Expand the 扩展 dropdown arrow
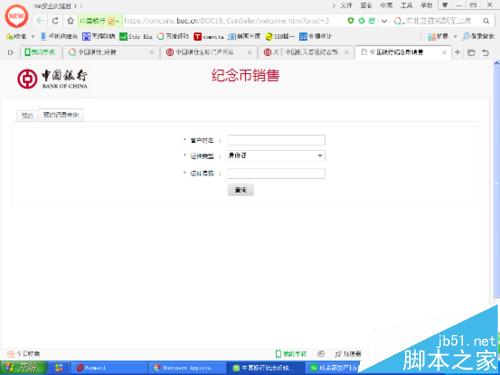500x375 pixels. [455, 36]
